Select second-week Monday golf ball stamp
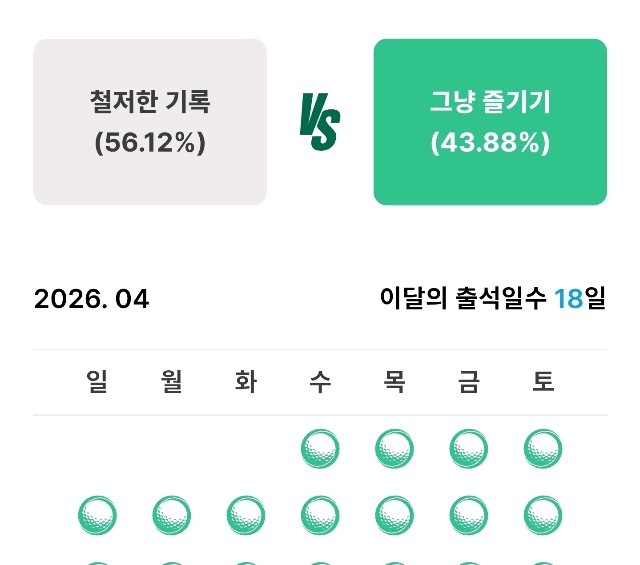 tap(171, 516)
